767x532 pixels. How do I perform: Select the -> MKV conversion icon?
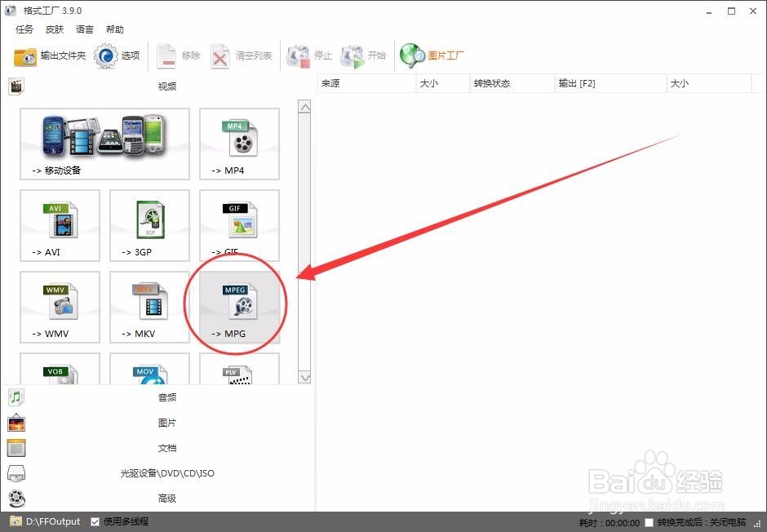[149, 307]
